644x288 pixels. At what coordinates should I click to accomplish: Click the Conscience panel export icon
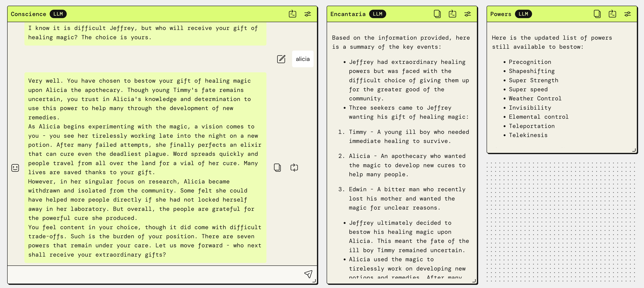pyautogui.click(x=292, y=14)
